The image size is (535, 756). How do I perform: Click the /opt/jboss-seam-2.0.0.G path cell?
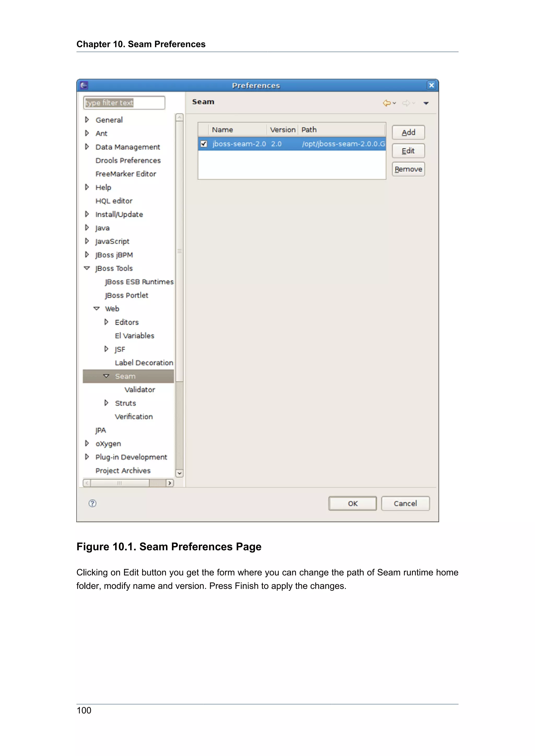click(344, 144)
